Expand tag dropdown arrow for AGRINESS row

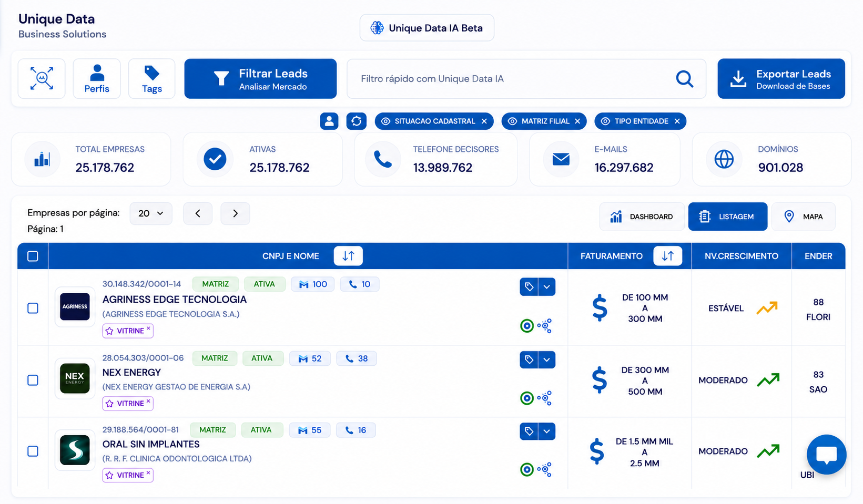547,286
